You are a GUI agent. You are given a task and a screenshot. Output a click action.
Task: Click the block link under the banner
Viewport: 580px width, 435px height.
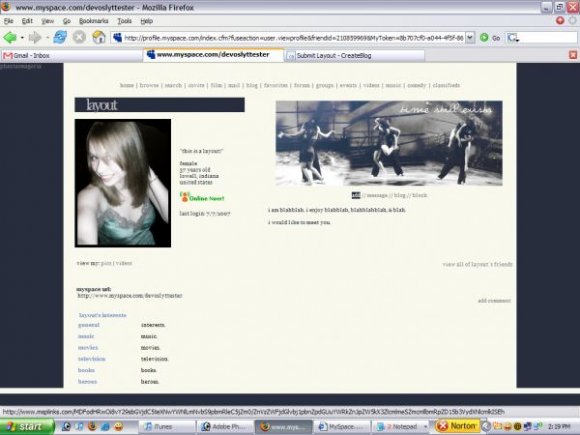click(420, 195)
